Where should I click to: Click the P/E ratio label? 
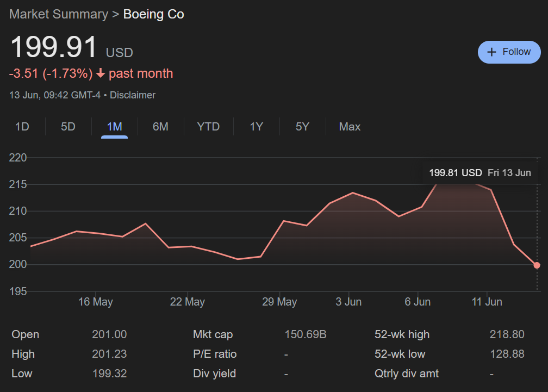coord(215,354)
